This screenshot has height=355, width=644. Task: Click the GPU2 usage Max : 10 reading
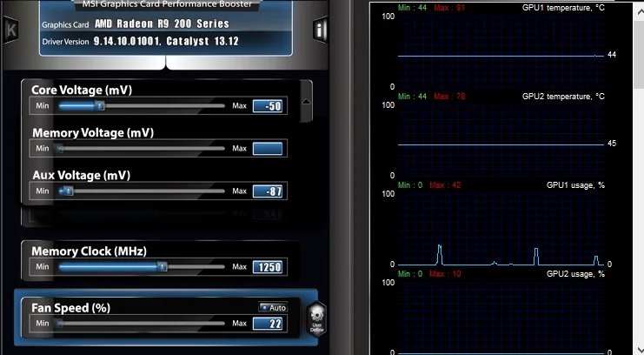[445, 274]
